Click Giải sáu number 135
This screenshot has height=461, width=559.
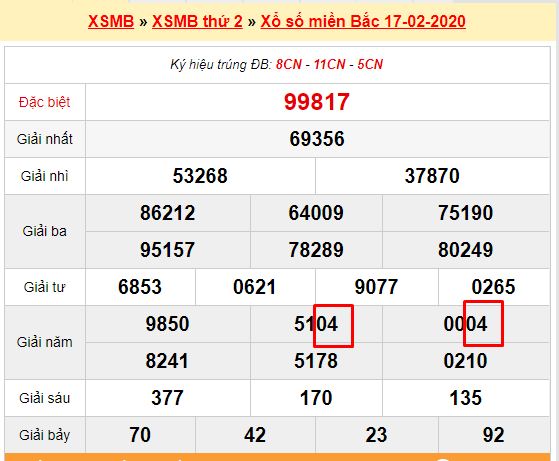click(x=465, y=398)
